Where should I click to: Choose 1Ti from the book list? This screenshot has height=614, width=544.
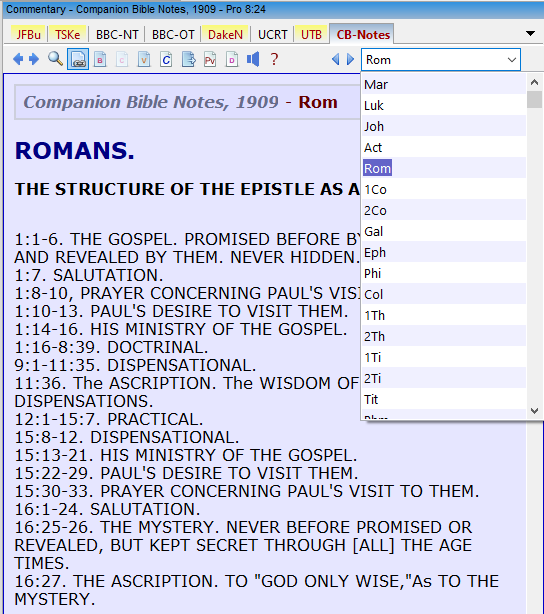(x=444, y=358)
